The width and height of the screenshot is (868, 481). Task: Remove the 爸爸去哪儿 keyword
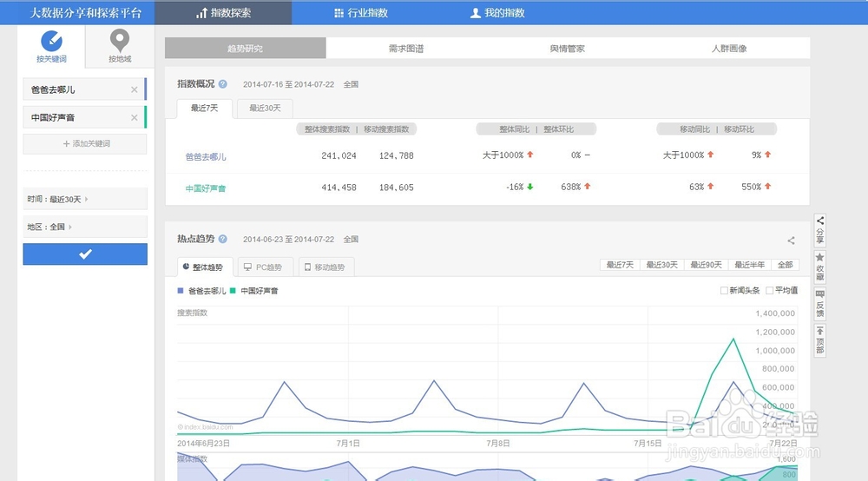pos(134,89)
